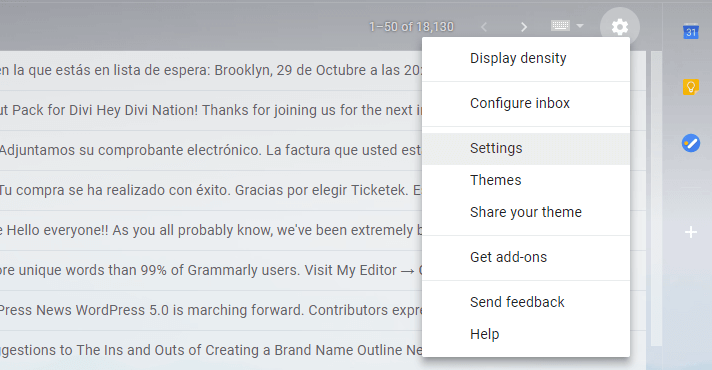Click the inbox vertical scrollbar
This screenshot has width=712, height=370.
[656, 198]
